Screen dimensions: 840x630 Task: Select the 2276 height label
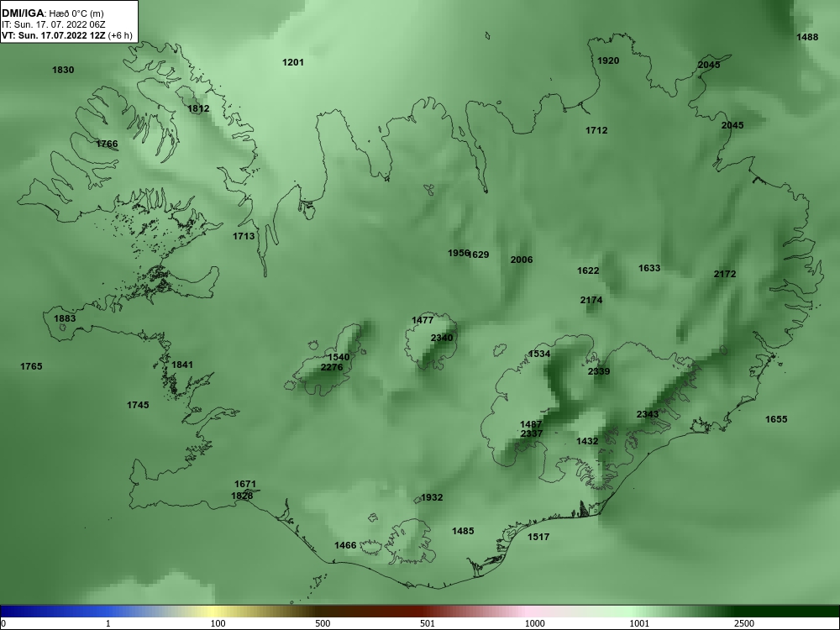point(332,367)
